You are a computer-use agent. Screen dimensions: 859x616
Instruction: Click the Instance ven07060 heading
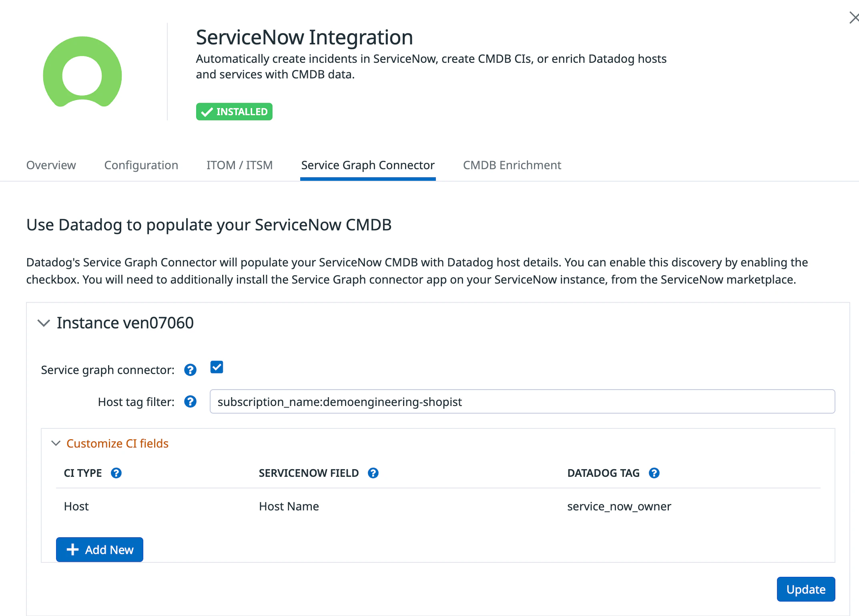pyautogui.click(x=125, y=323)
